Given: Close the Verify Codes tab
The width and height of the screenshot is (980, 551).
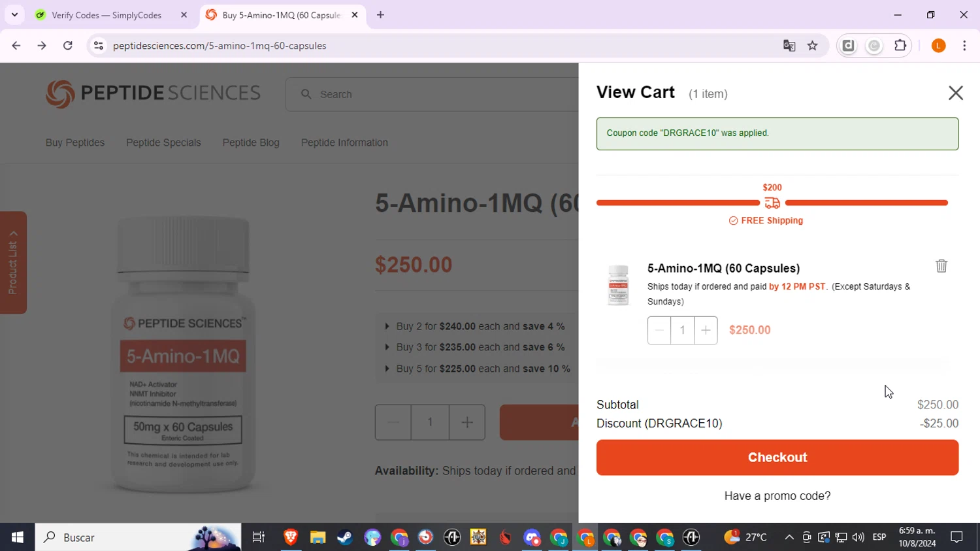Looking at the screenshot, I should click(184, 15).
